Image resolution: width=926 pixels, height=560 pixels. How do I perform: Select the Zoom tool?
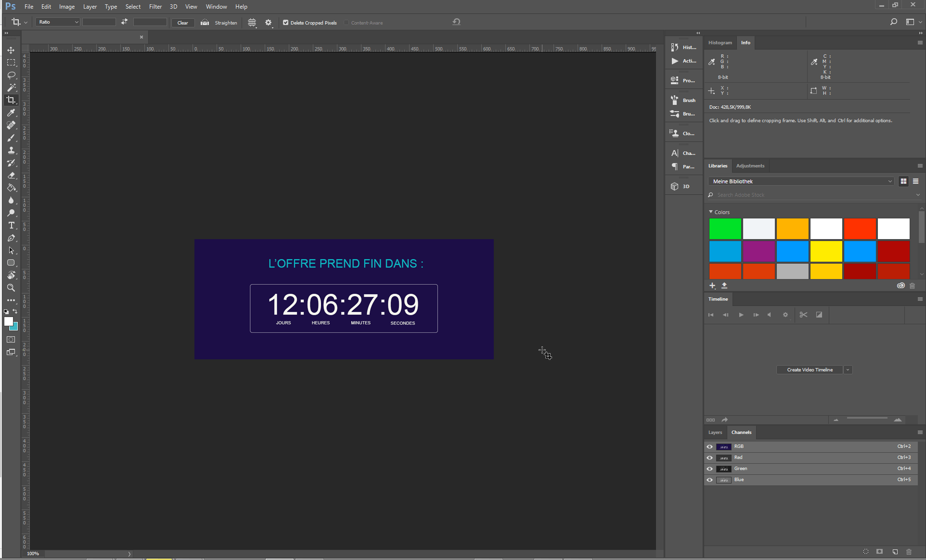(x=11, y=288)
